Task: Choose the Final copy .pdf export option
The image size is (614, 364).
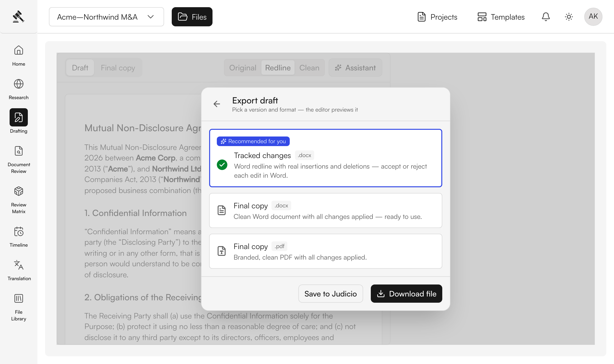Action: point(326,251)
